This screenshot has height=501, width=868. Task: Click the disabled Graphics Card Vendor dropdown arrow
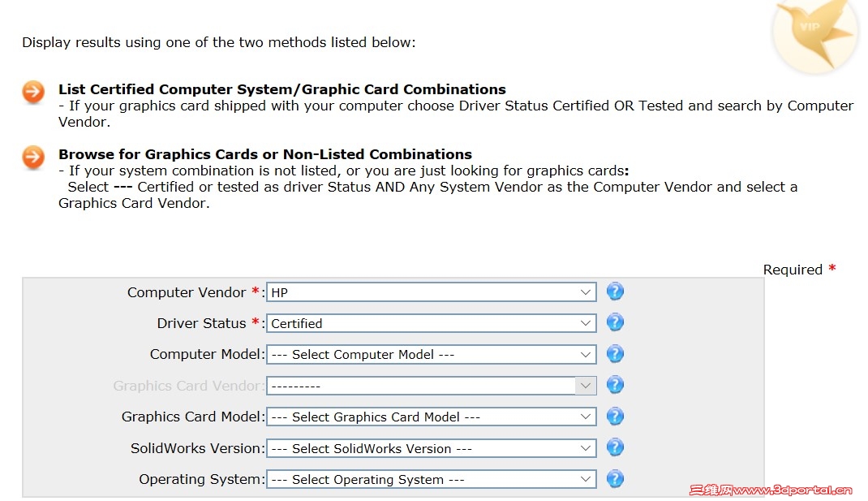586,386
